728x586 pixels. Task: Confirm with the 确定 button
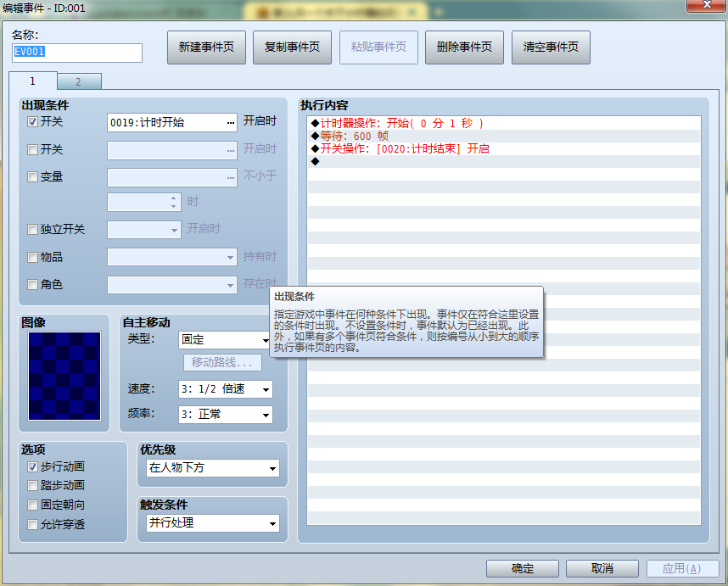pyautogui.click(x=523, y=568)
